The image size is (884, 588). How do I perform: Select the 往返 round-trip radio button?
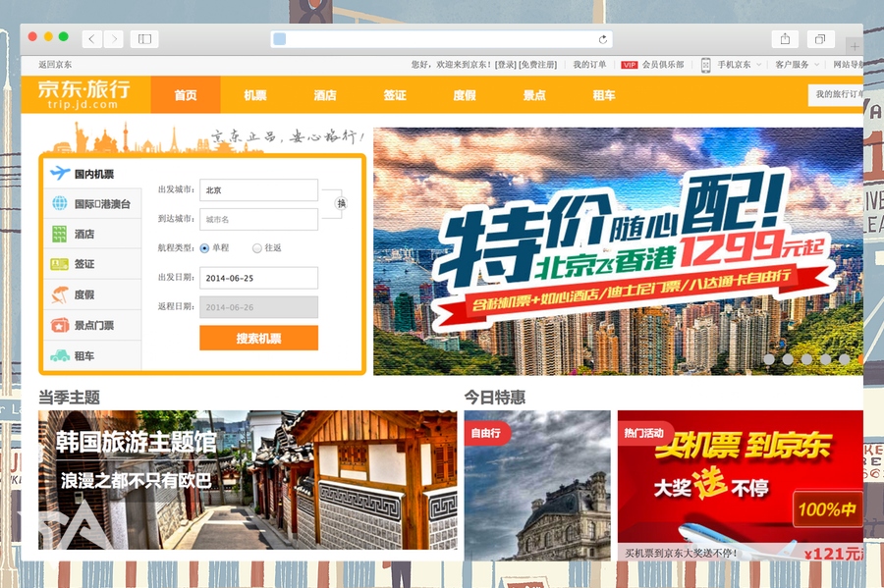tap(257, 248)
